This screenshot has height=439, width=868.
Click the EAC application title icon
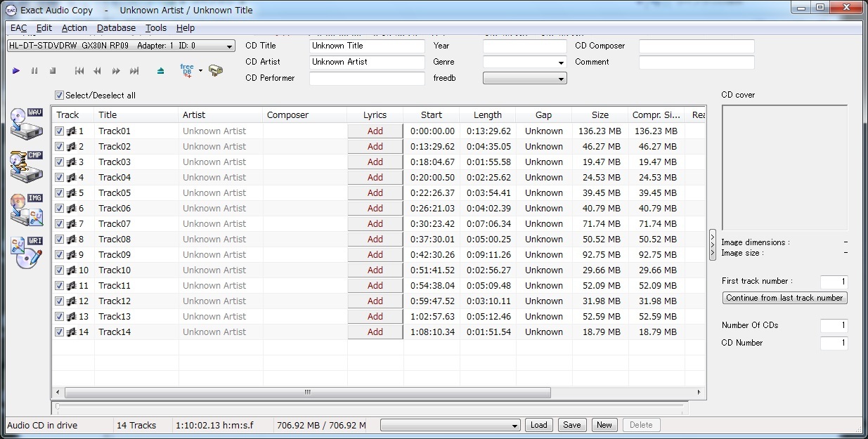(x=11, y=10)
